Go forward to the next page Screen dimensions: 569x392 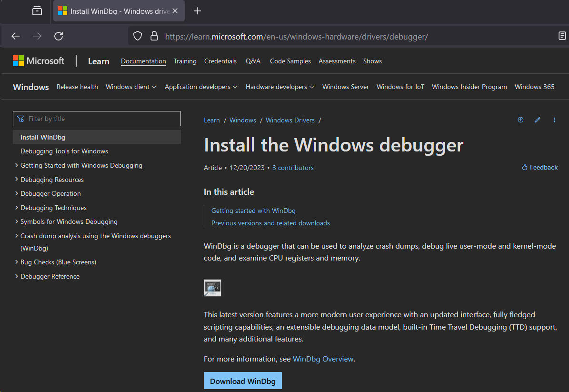(37, 36)
